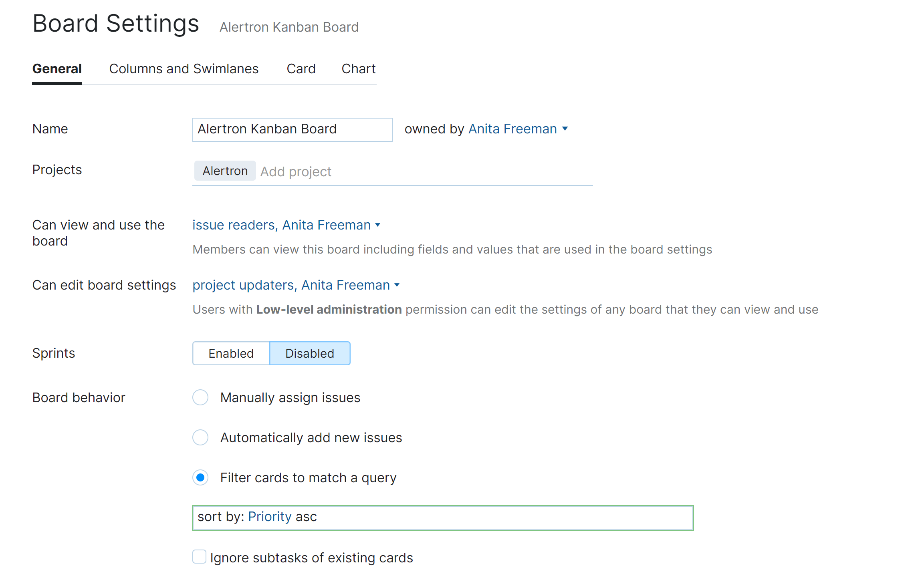916x588 pixels.
Task: Open the General tab
Action: point(57,69)
